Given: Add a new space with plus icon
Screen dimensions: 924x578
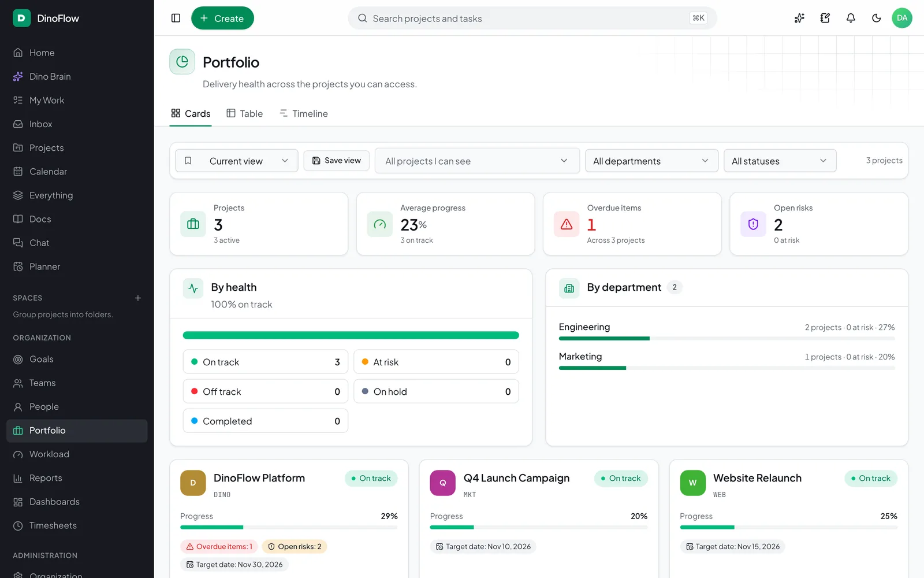Looking at the screenshot, I should [x=138, y=298].
